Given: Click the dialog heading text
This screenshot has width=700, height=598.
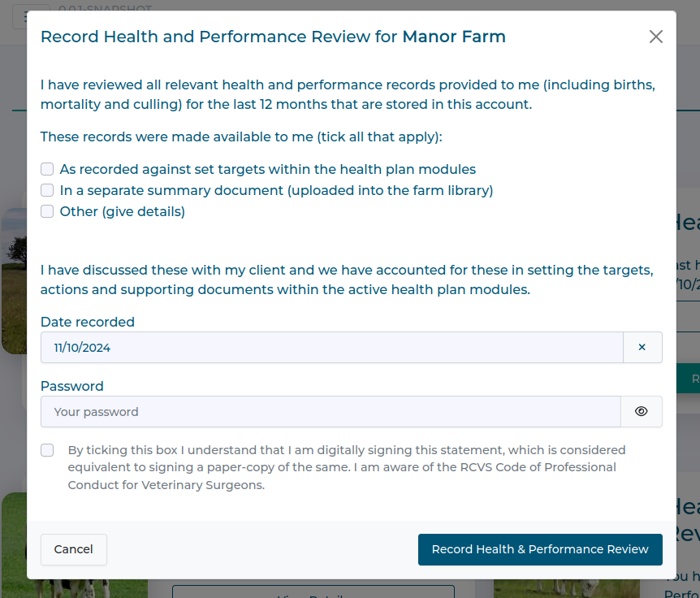Looking at the screenshot, I should pos(272,37).
